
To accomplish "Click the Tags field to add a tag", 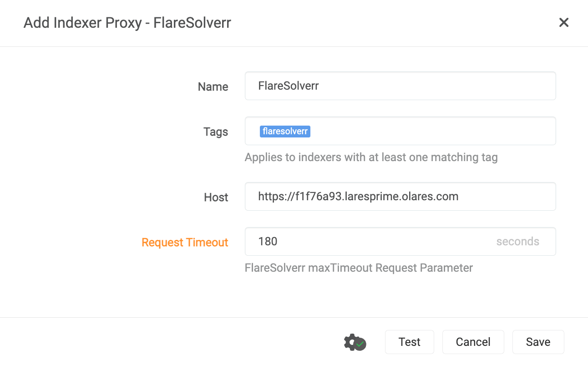I will coord(410,131).
